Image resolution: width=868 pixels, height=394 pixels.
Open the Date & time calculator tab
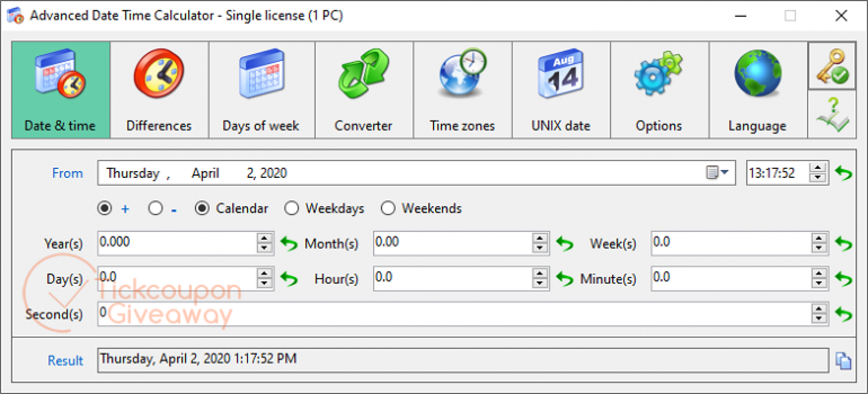click(x=60, y=89)
